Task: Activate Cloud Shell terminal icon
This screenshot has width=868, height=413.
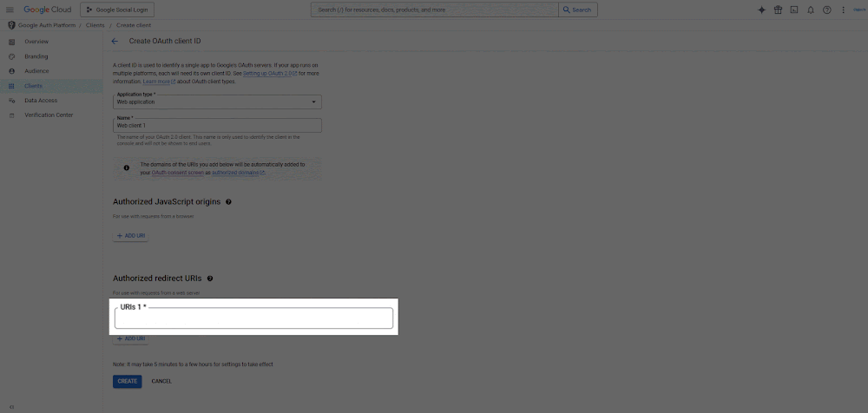Action: coord(793,10)
